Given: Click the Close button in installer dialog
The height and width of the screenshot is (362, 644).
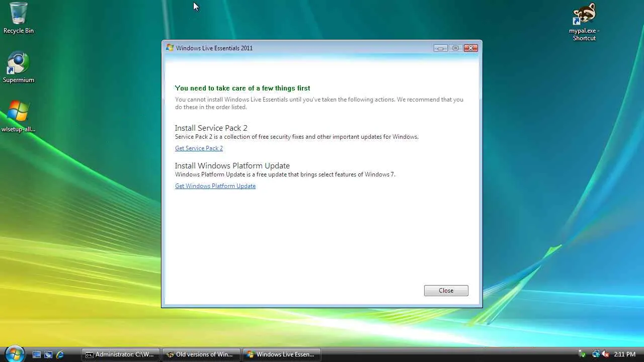Looking at the screenshot, I should tap(446, 291).
